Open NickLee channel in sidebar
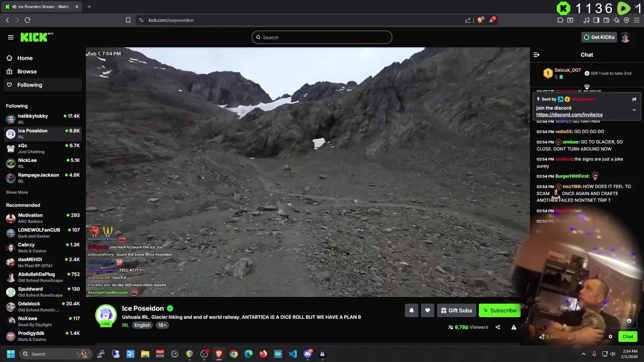Viewport: 644px width, 362px height. 42,163
